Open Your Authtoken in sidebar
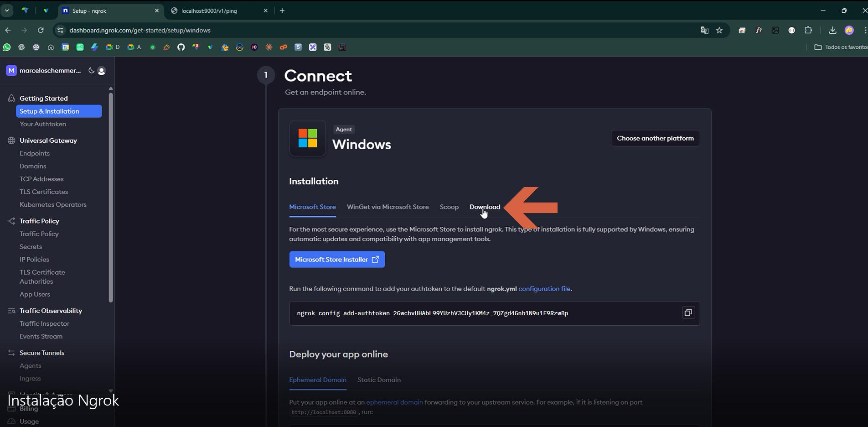868x427 pixels. click(x=43, y=124)
